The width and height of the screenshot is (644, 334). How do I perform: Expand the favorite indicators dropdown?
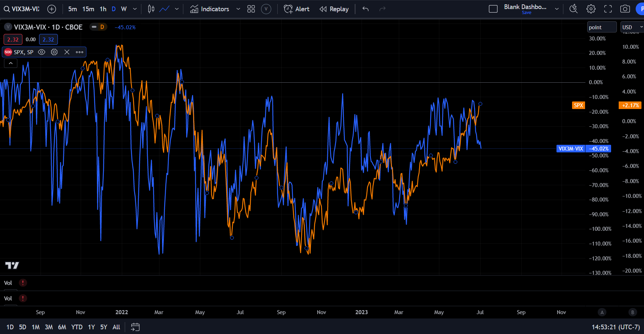(x=238, y=9)
